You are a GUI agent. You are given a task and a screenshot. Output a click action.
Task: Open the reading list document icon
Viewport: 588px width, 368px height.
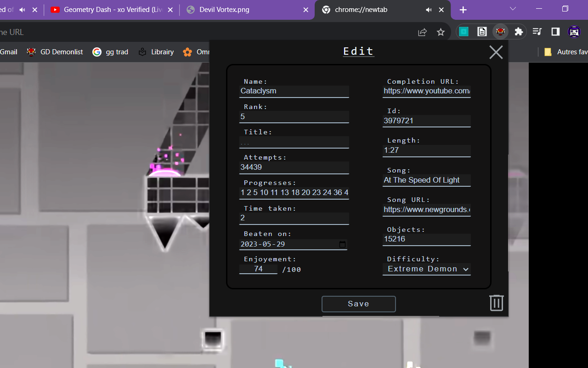click(481, 32)
